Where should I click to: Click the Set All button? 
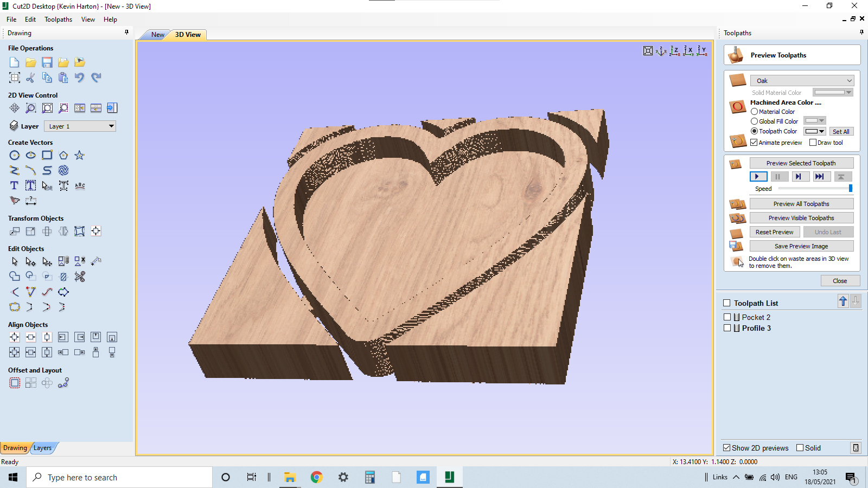841,132
